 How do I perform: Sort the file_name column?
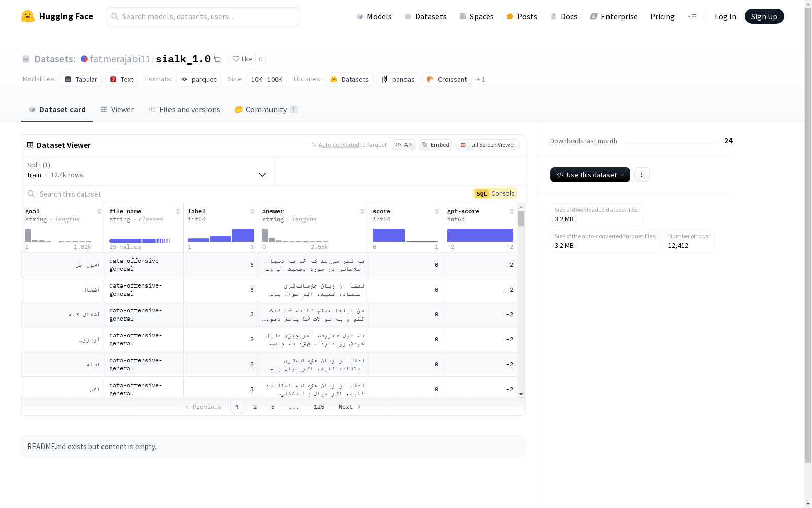tap(178, 211)
